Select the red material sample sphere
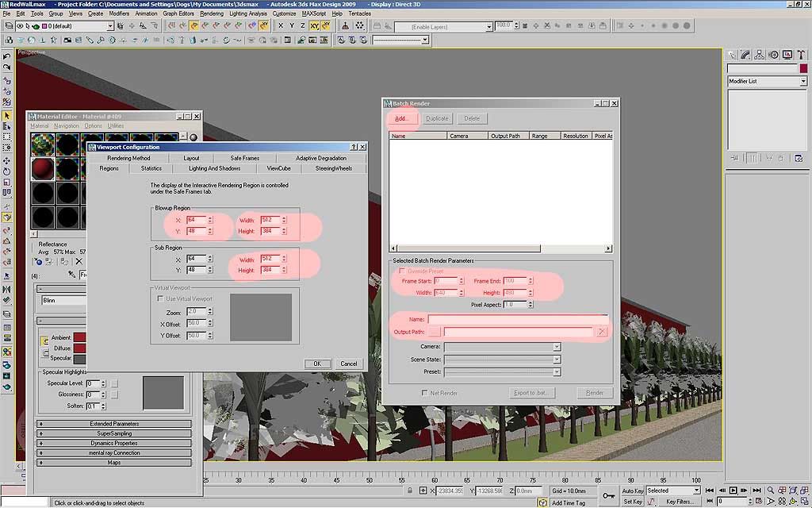This screenshot has width=812, height=508. (43, 168)
